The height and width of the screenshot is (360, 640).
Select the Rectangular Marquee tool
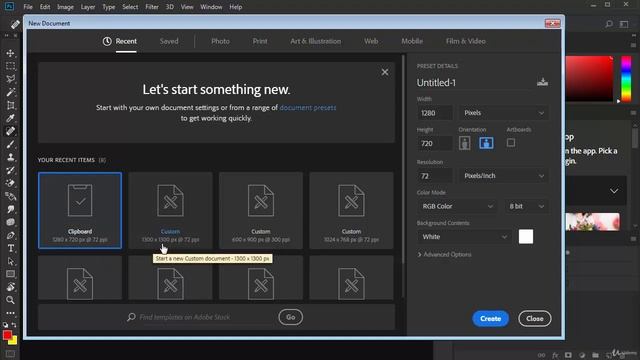coord(10,66)
